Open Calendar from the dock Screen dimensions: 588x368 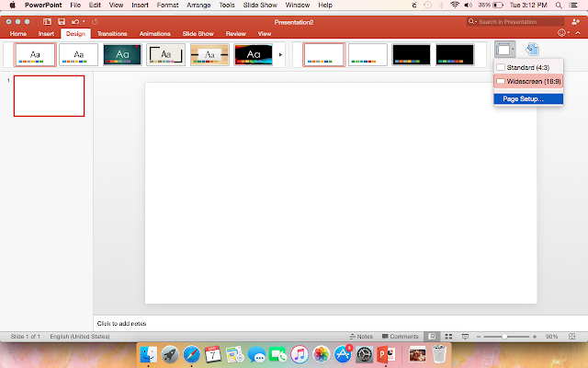coord(213,354)
